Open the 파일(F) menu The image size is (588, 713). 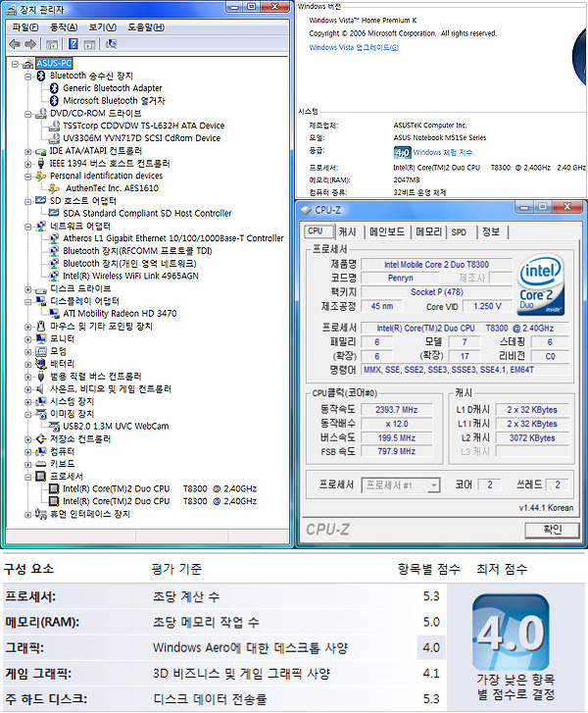pyautogui.click(x=25, y=27)
